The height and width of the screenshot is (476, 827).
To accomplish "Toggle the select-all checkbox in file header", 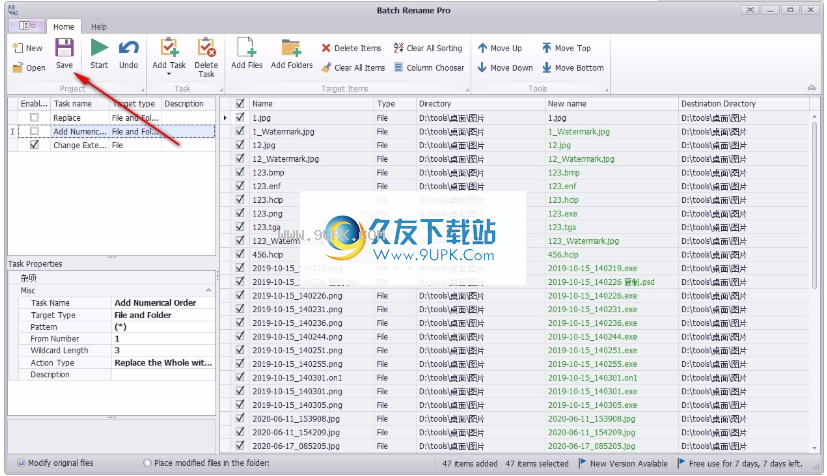I will 240,103.
